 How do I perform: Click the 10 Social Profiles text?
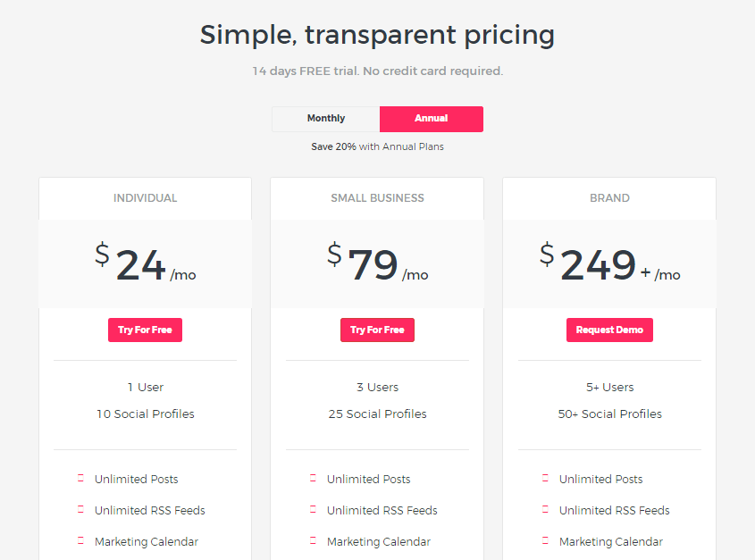[145, 414]
